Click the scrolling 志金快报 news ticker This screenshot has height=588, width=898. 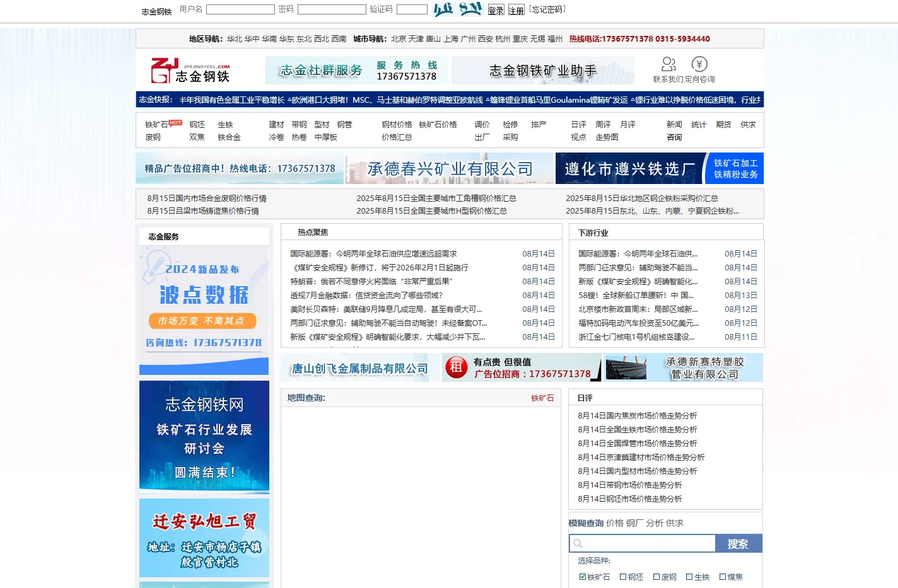(x=470, y=100)
